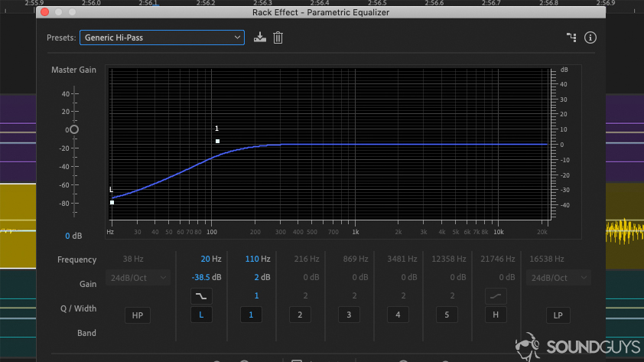Click the H band frequency 21746 Hz
Image resolution: width=644 pixels, height=362 pixels.
(498, 259)
